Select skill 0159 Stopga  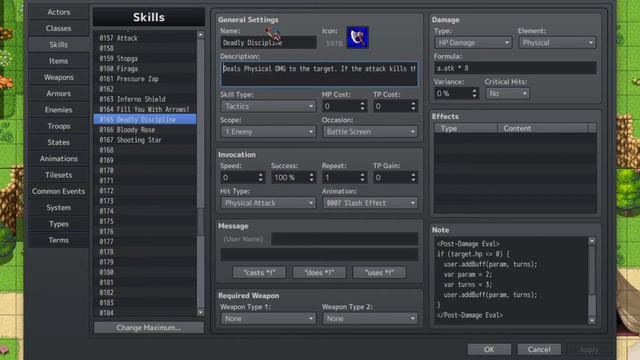[x=145, y=58]
